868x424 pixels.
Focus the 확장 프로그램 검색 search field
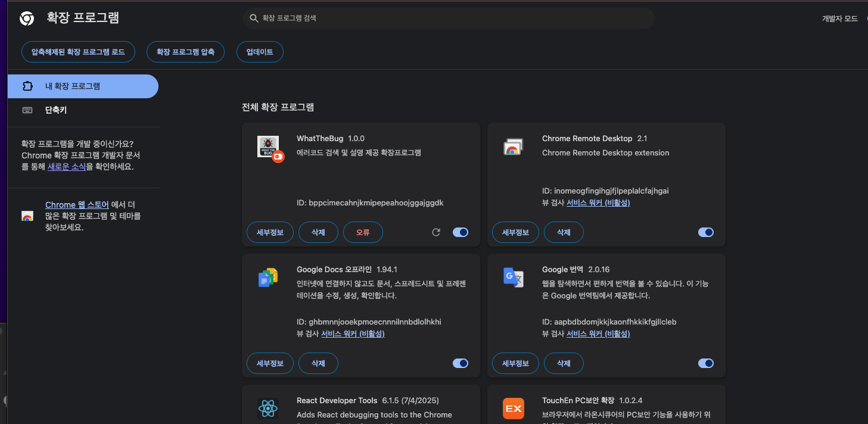(448, 18)
